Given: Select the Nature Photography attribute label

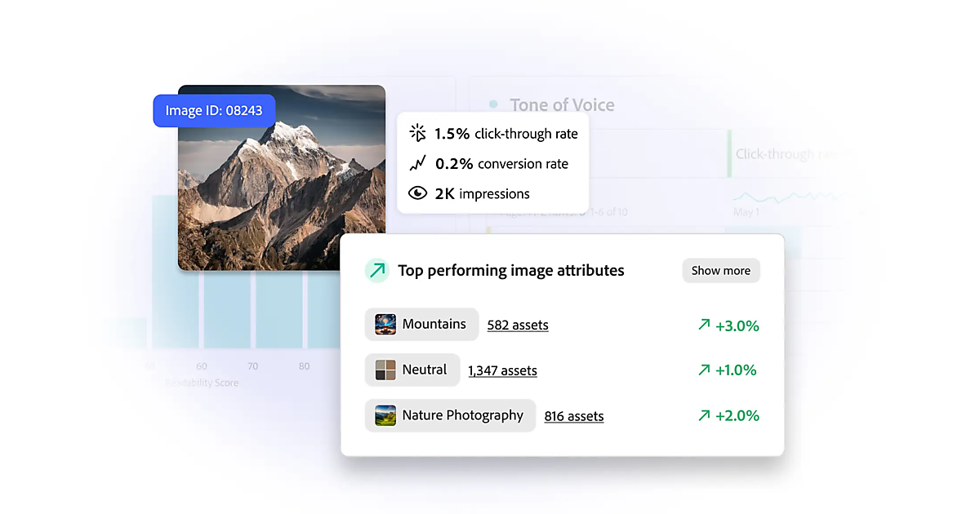Looking at the screenshot, I should pyautogui.click(x=462, y=415).
